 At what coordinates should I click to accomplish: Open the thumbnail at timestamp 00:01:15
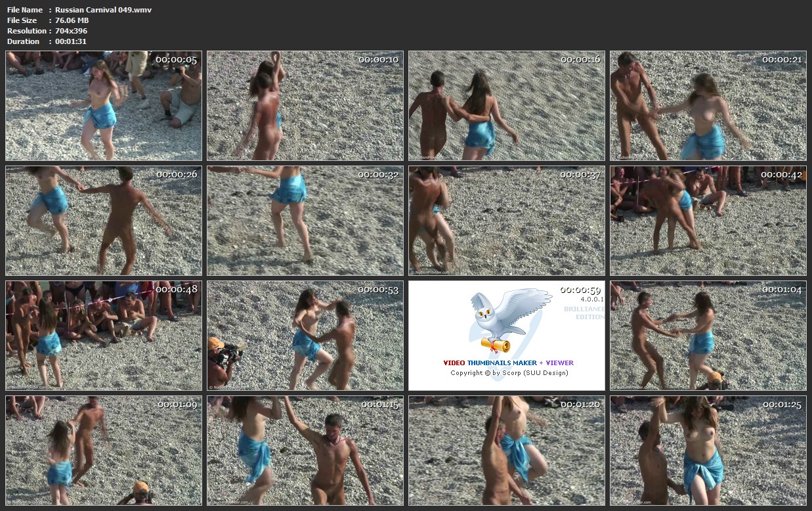[305, 451]
